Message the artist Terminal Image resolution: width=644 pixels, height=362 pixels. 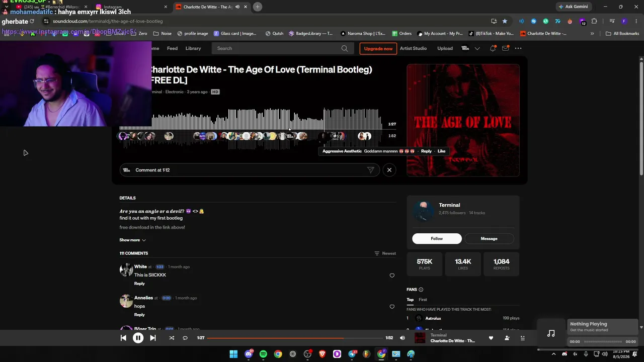[489, 239]
